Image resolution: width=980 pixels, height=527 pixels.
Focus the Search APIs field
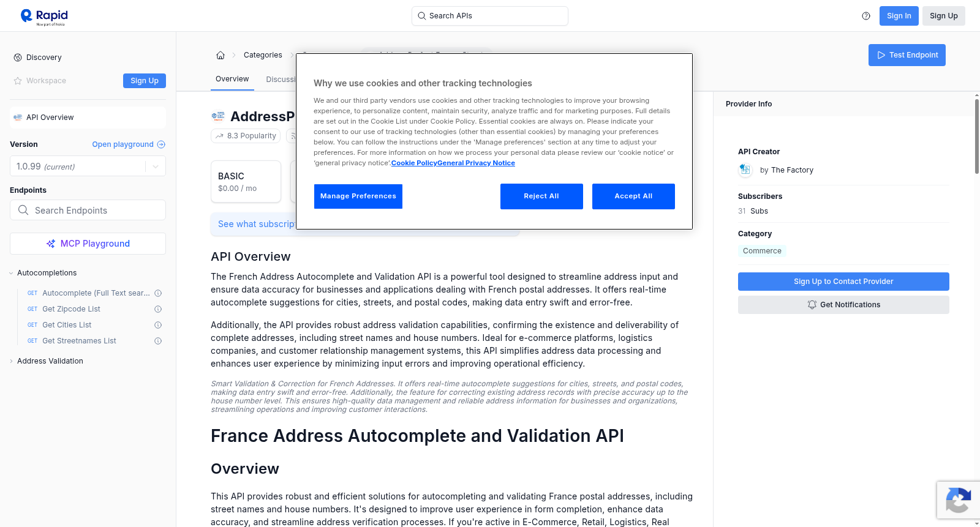[x=490, y=16]
